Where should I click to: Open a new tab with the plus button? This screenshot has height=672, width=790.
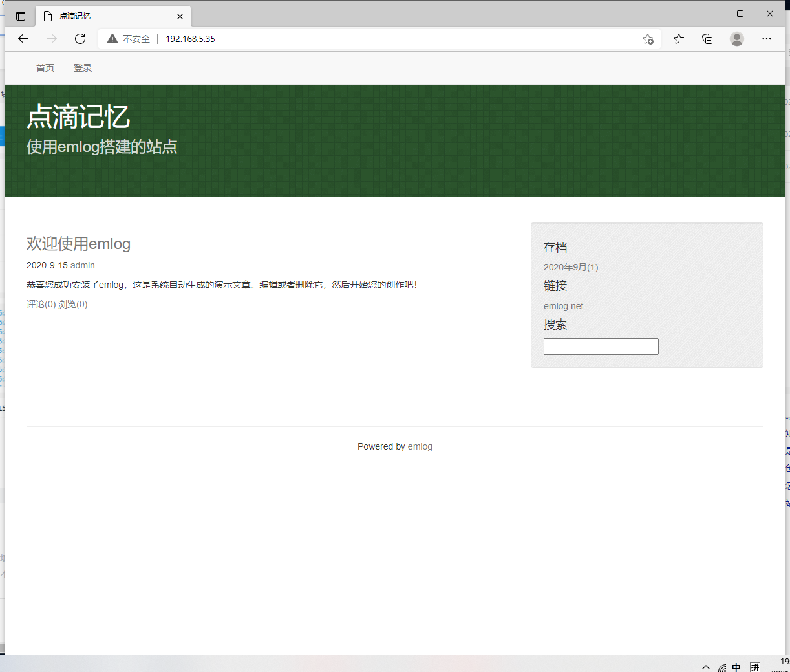click(x=202, y=16)
